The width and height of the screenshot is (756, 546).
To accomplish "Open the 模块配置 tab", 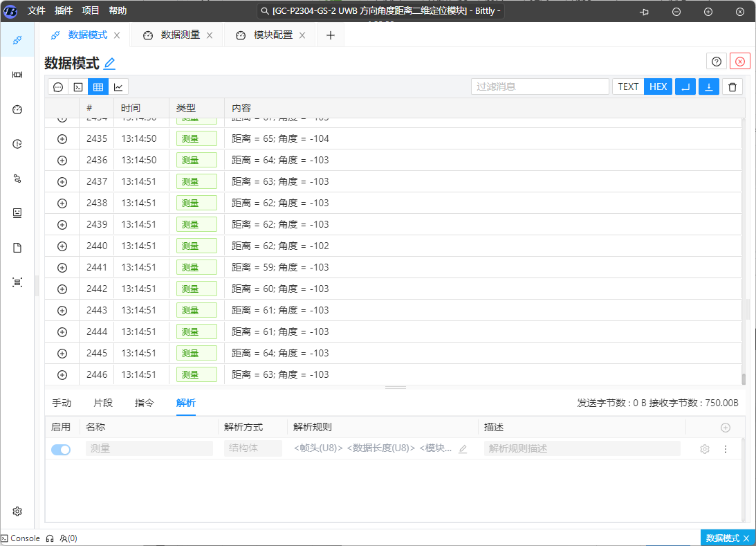I will (x=273, y=35).
